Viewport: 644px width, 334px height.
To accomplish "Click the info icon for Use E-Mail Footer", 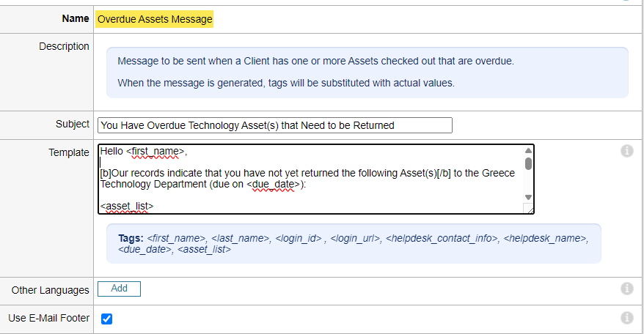I will tap(627, 318).
